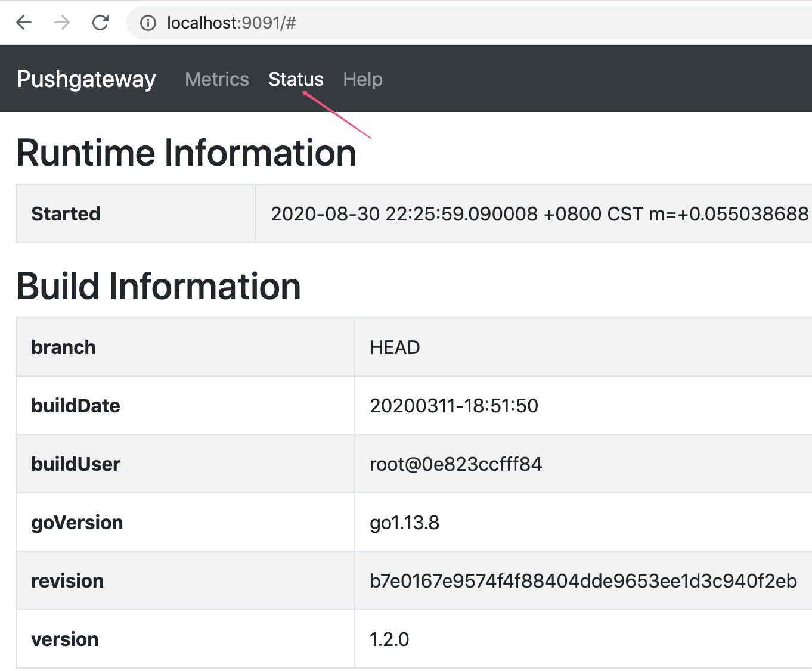Reload the page with the refresh icon
Image resolution: width=812 pixels, height=671 pixels.
click(100, 23)
